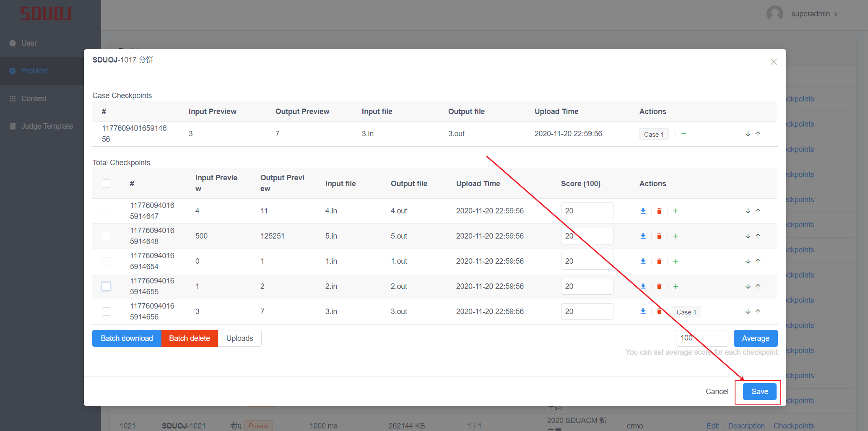868x431 pixels.
Task: Download checkpoint 2.in row file
Action: tap(643, 286)
